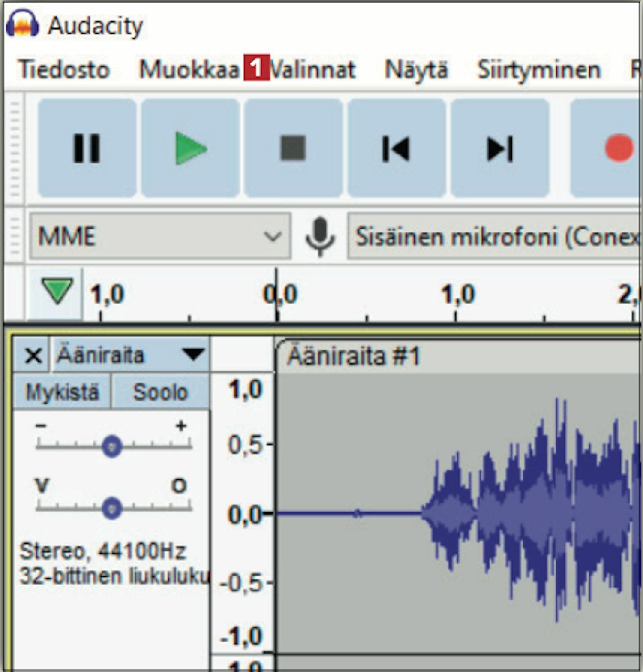Click the Pause playback button
Image resolution: width=643 pixels, height=672 pixels.
tap(87, 148)
